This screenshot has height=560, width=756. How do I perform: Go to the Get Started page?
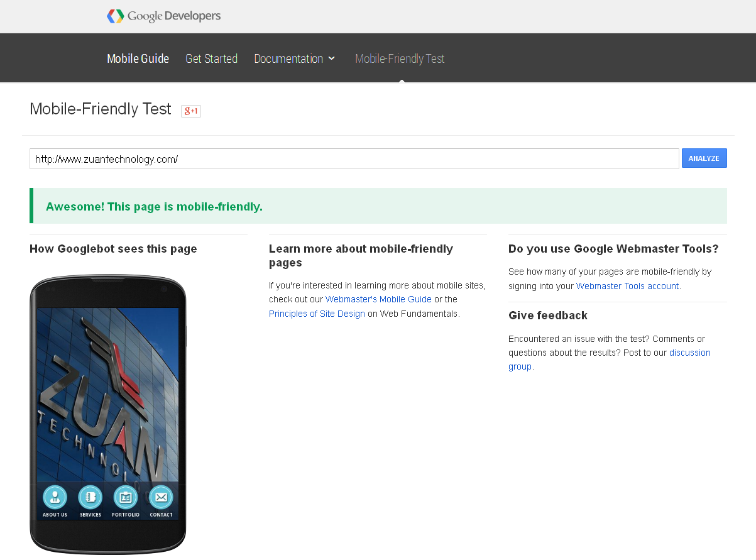(211, 58)
